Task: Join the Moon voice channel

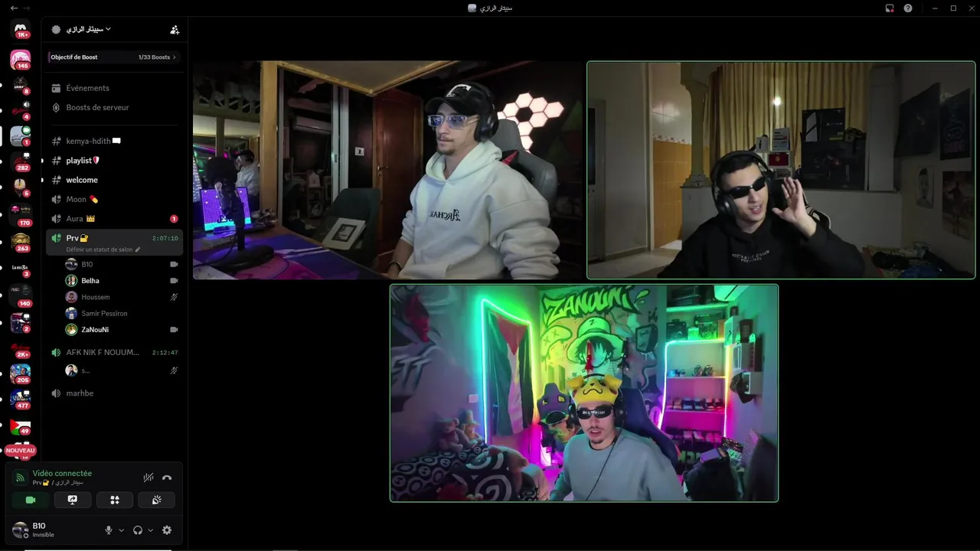Action: (x=115, y=199)
